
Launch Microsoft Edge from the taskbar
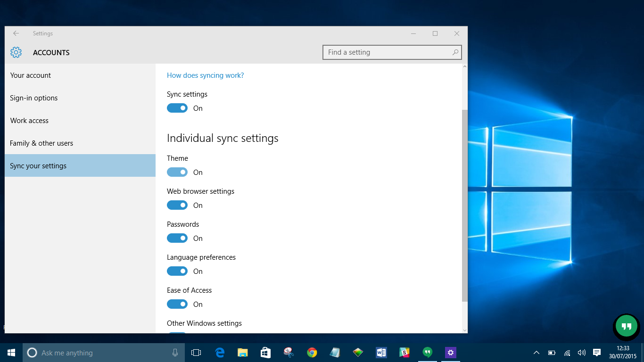coord(220,353)
